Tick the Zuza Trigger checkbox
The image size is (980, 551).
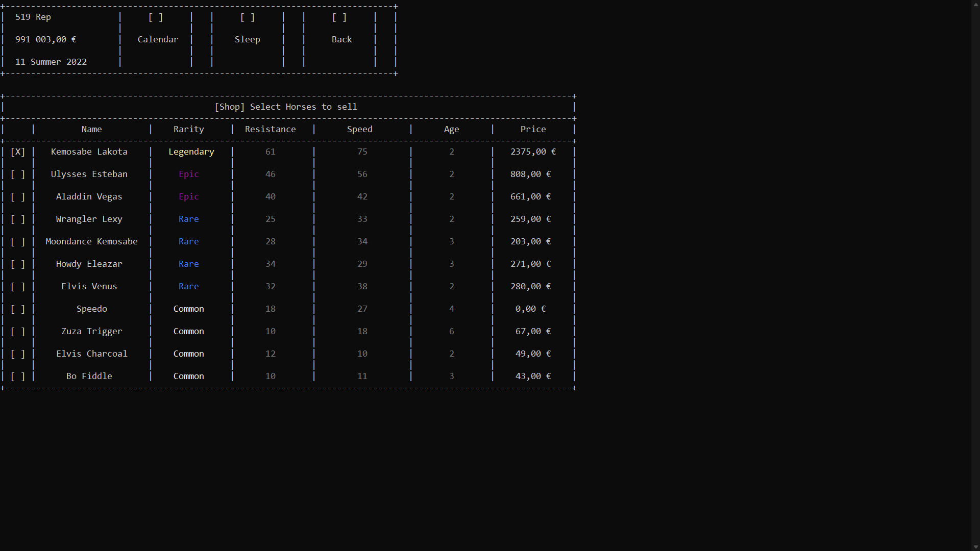[18, 331]
